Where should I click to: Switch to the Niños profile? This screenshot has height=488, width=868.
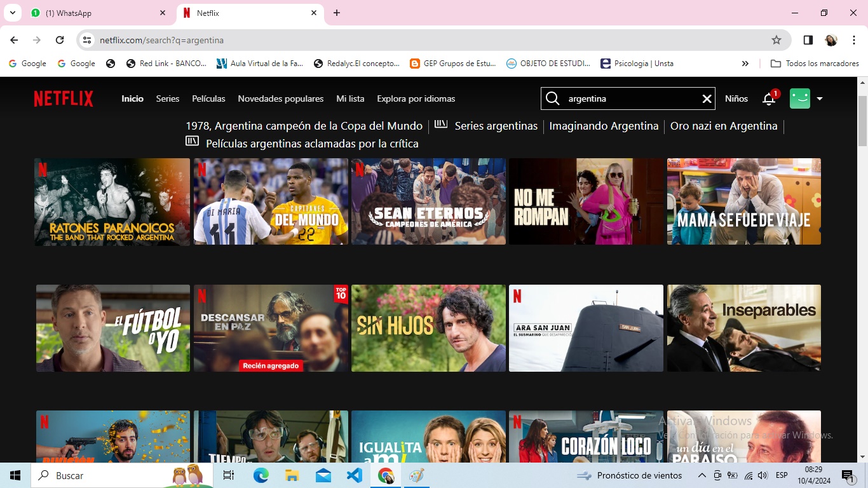736,98
